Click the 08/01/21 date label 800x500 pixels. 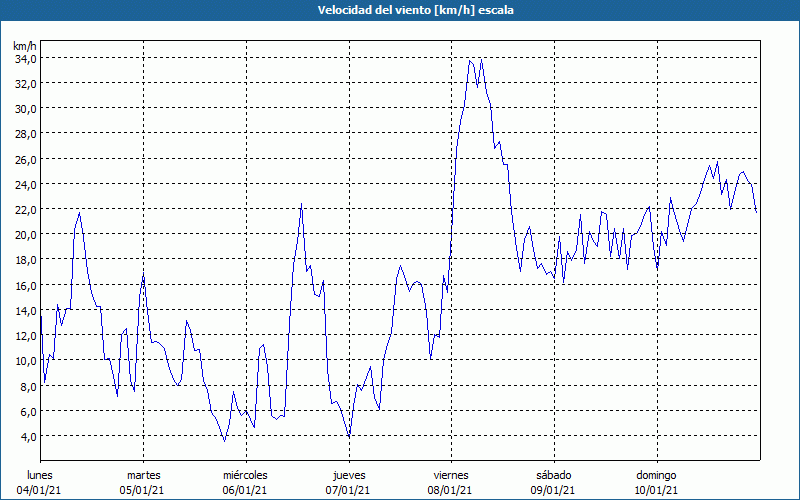point(451,490)
